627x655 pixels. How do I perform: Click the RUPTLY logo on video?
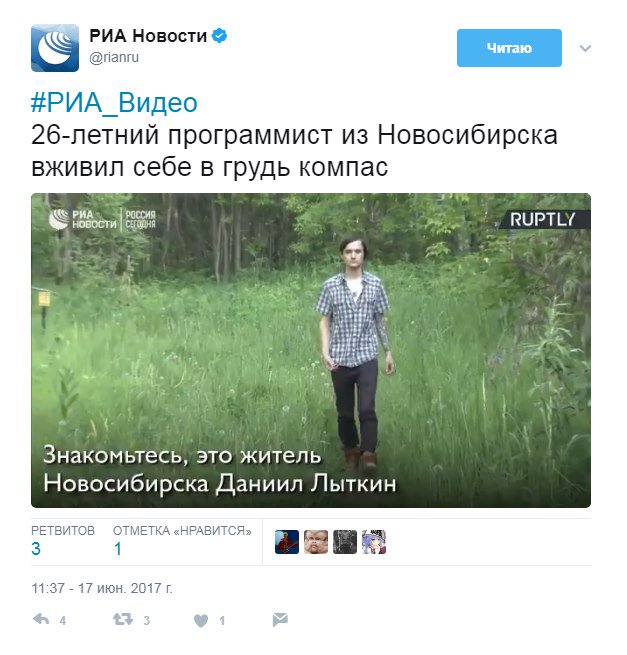[543, 220]
